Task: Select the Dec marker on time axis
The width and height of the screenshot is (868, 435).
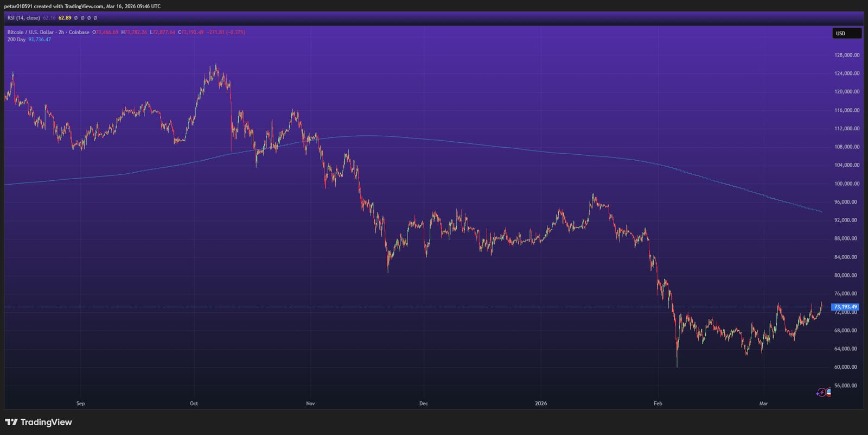Action: click(424, 404)
